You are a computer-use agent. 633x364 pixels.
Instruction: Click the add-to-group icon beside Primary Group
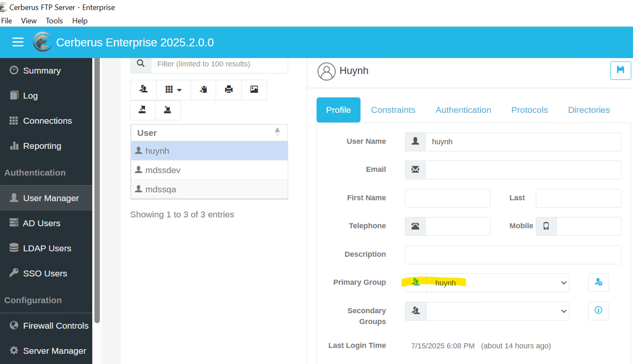click(x=598, y=282)
